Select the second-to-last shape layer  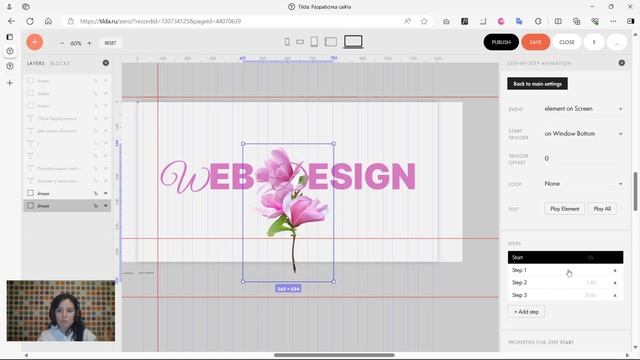(x=67, y=193)
